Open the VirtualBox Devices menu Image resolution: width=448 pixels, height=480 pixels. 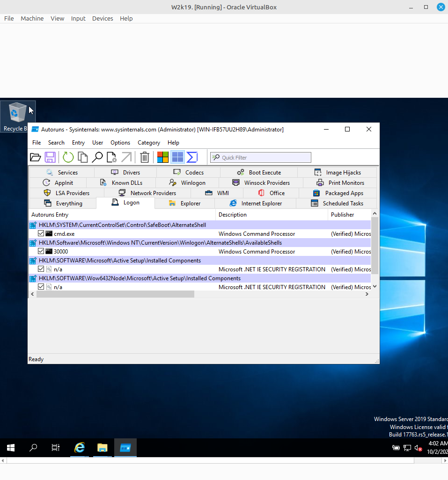tap(103, 18)
